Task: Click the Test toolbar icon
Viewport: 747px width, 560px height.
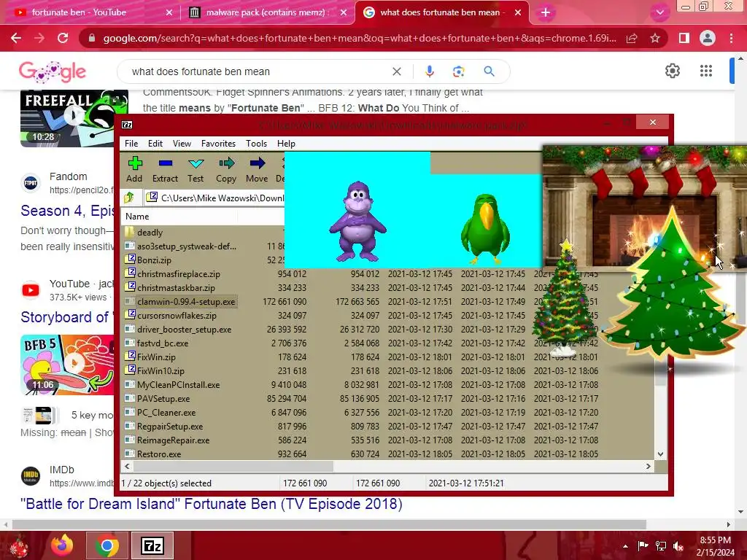Action: [x=196, y=169]
